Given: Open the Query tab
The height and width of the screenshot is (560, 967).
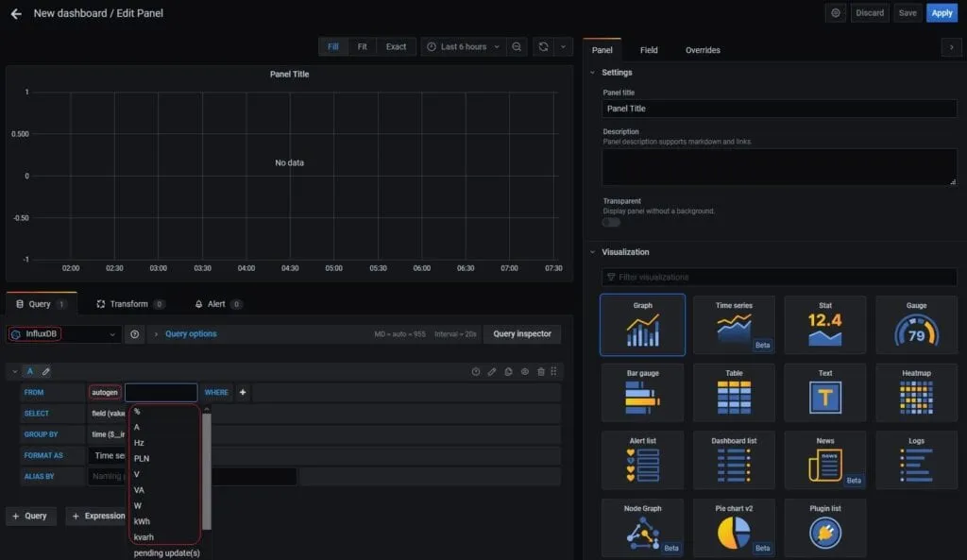Looking at the screenshot, I should 42,304.
